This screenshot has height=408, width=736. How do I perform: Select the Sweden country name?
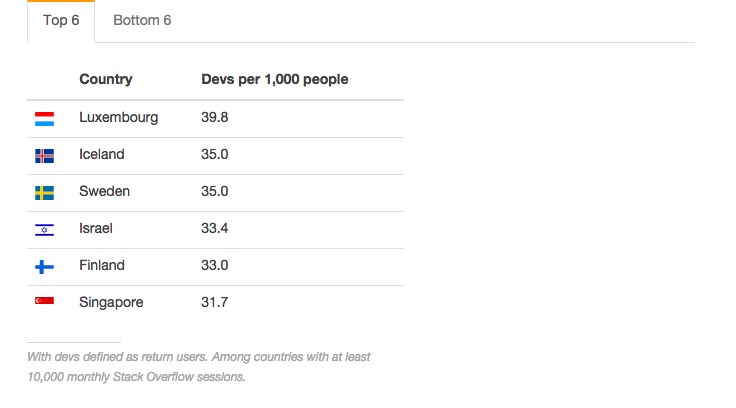[x=104, y=192]
